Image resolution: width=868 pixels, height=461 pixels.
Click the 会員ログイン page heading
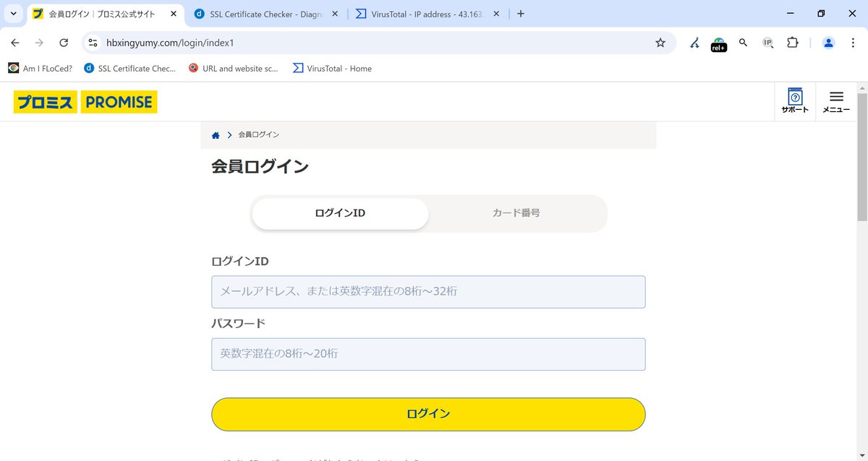pyautogui.click(x=260, y=166)
